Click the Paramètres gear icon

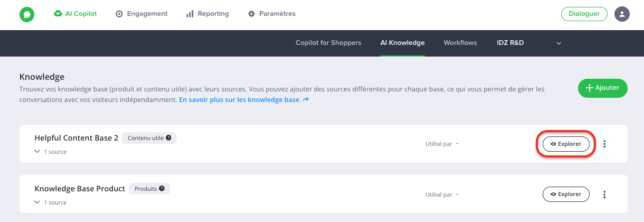251,14
